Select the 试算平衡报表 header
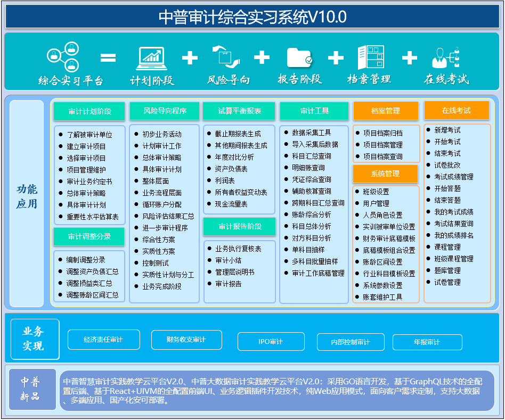Viewport: 505px width, 420px height. (x=239, y=111)
